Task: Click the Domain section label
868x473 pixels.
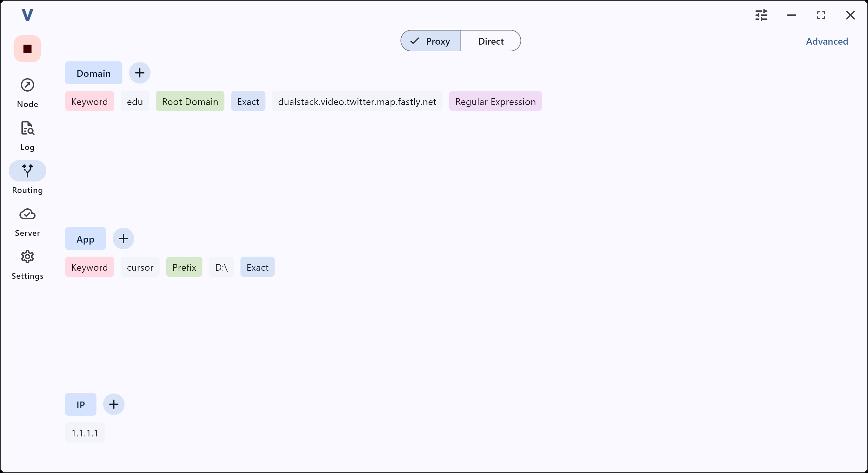Action: (94, 73)
